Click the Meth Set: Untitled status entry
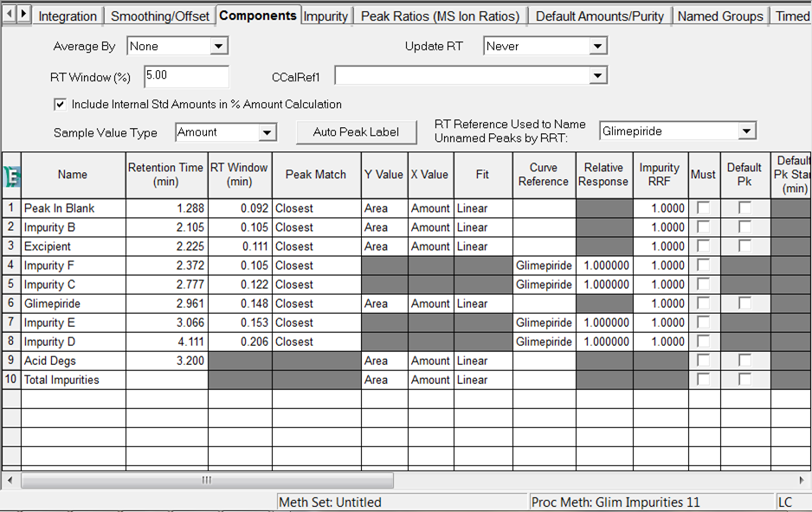 coord(403,502)
